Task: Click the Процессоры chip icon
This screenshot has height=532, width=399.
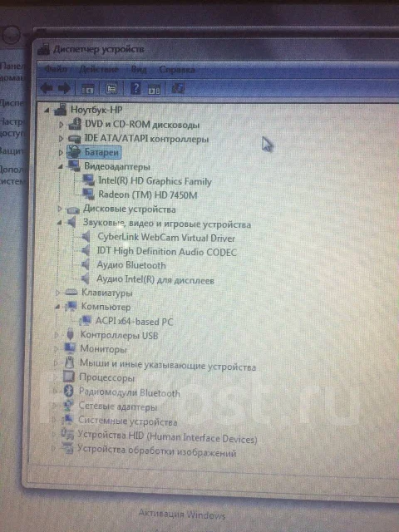Action: coord(68,377)
